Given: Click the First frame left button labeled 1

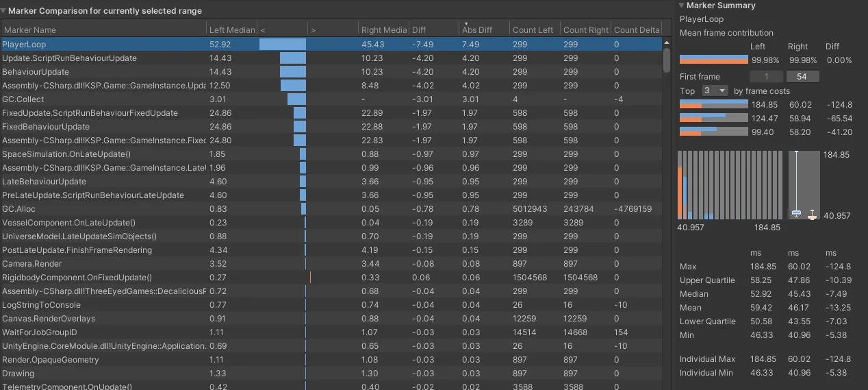Looking at the screenshot, I should tap(767, 77).
